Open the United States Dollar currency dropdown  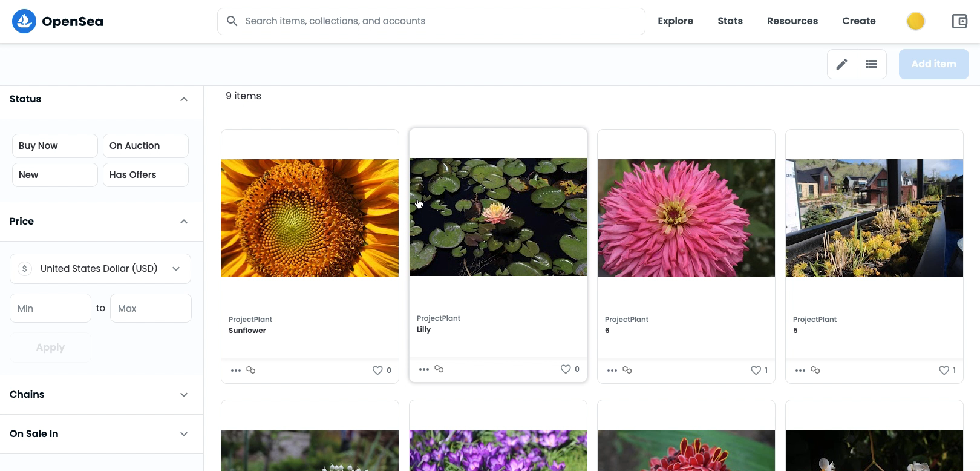100,269
